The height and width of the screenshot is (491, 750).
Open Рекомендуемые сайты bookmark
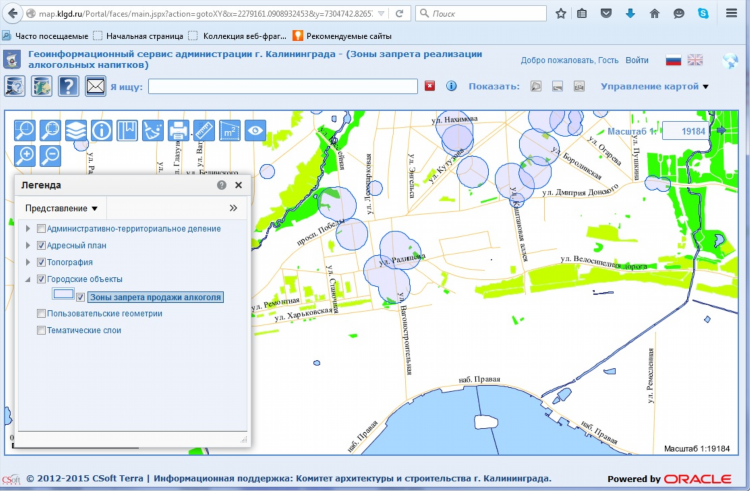tap(342, 36)
